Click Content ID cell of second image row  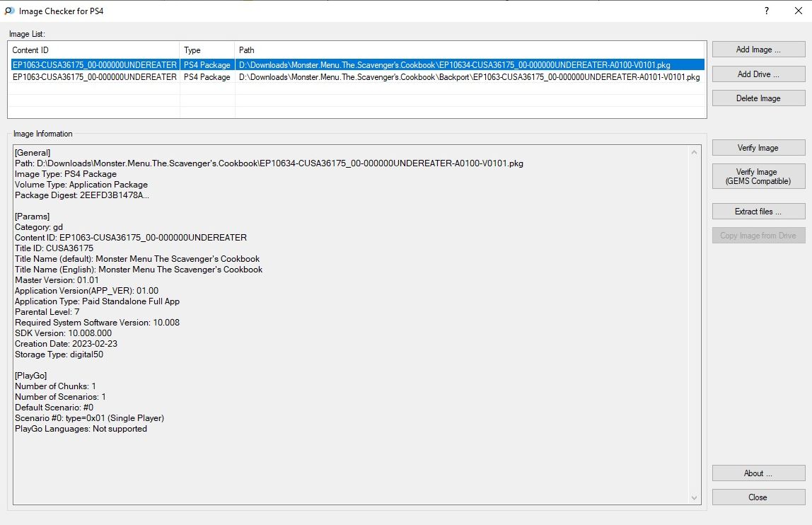(95, 76)
